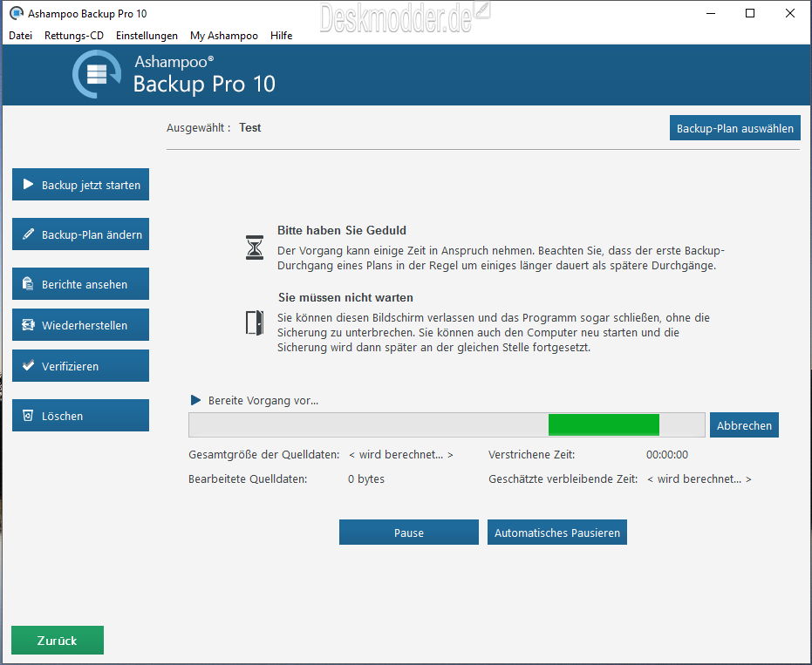Pause the running backup

tap(408, 532)
